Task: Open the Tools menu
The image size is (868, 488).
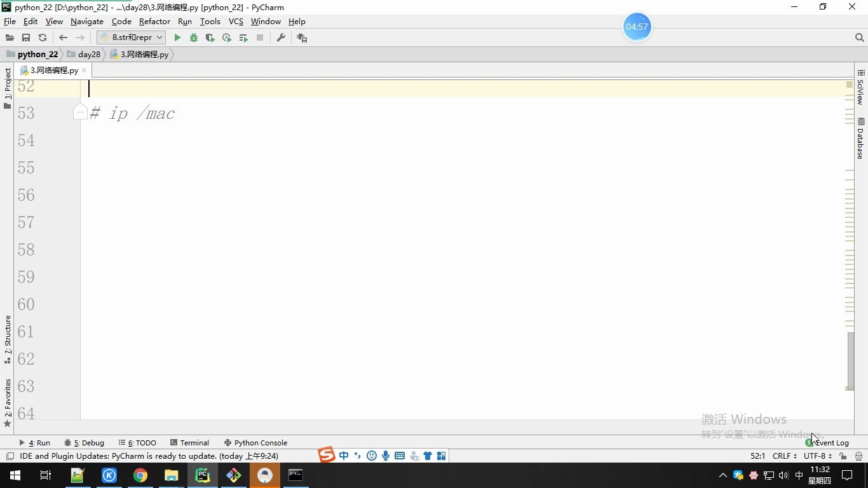Action: pyautogui.click(x=210, y=21)
